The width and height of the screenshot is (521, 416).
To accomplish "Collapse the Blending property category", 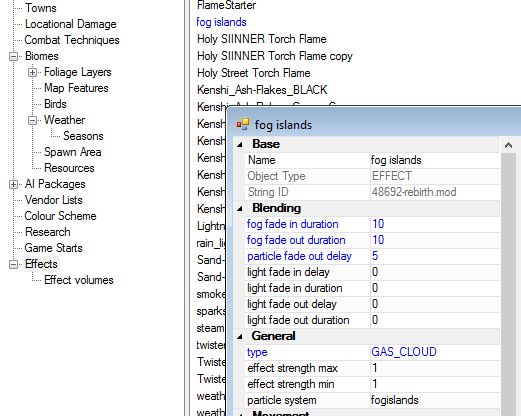I will click(x=240, y=208).
